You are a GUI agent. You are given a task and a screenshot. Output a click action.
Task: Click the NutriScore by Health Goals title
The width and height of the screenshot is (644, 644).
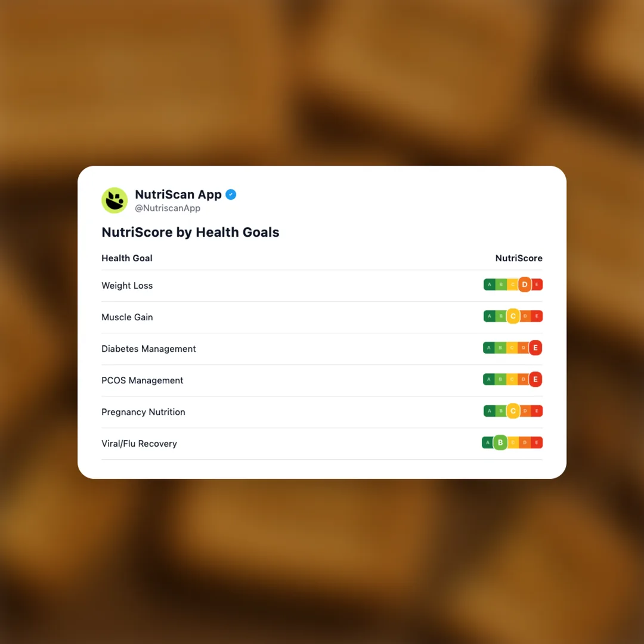(190, 233)
